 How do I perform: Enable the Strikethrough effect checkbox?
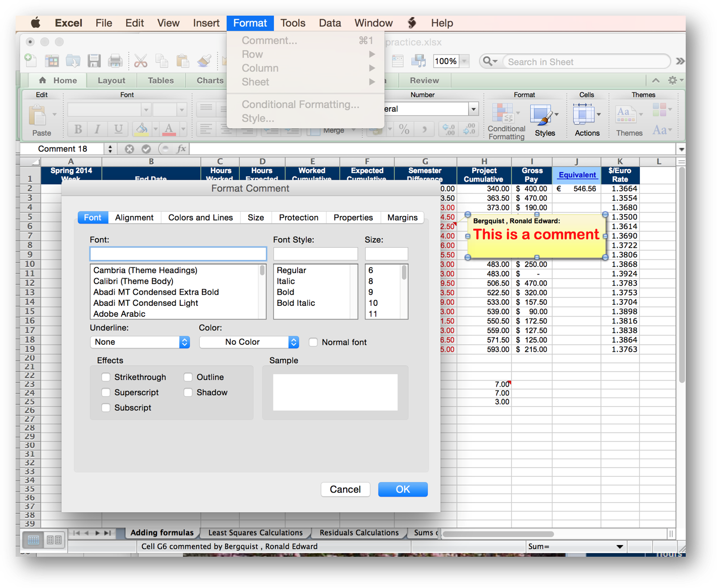click(x=106, y=377)
